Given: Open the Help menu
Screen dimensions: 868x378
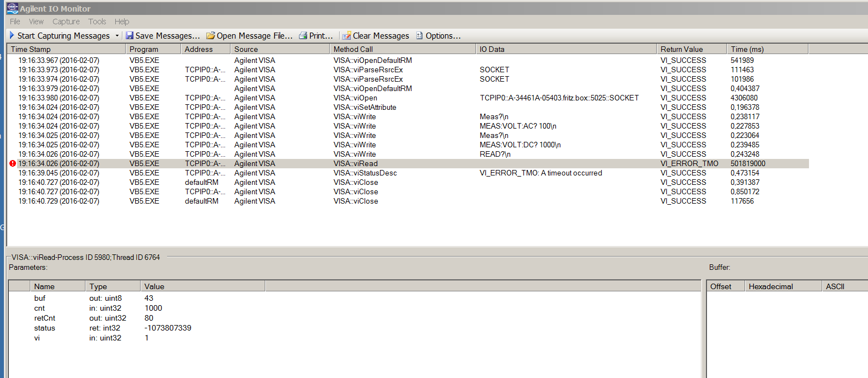Looking at the screenshot, I should click(x=122, y=22).
